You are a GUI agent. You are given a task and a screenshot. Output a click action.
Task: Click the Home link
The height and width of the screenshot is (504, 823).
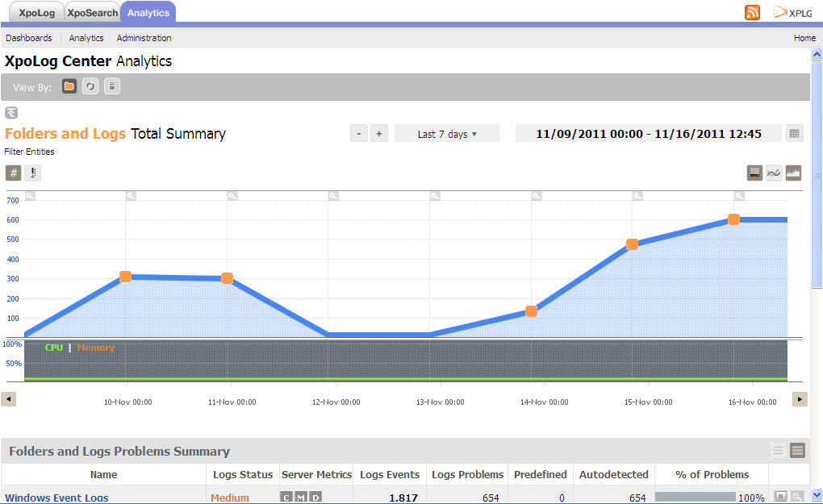[804, 38]
